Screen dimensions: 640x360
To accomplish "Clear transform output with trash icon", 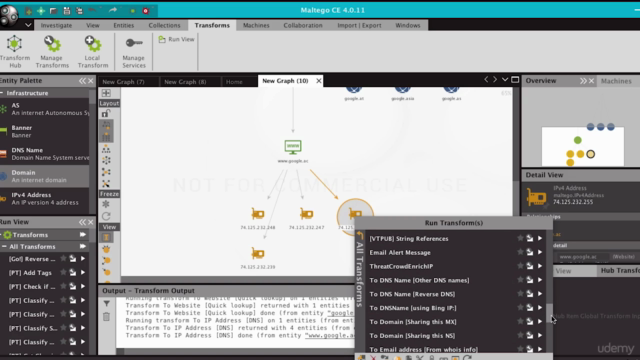I will point(107,317).
